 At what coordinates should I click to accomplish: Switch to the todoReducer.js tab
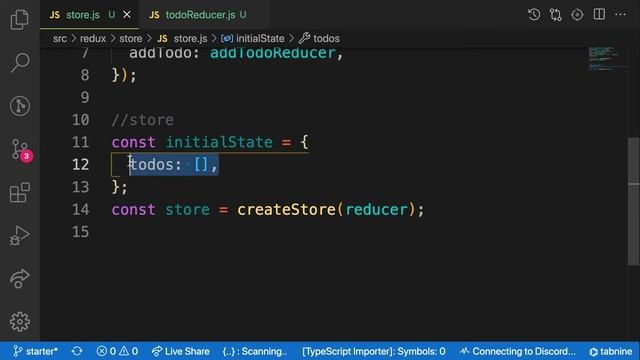coord(200,15)
